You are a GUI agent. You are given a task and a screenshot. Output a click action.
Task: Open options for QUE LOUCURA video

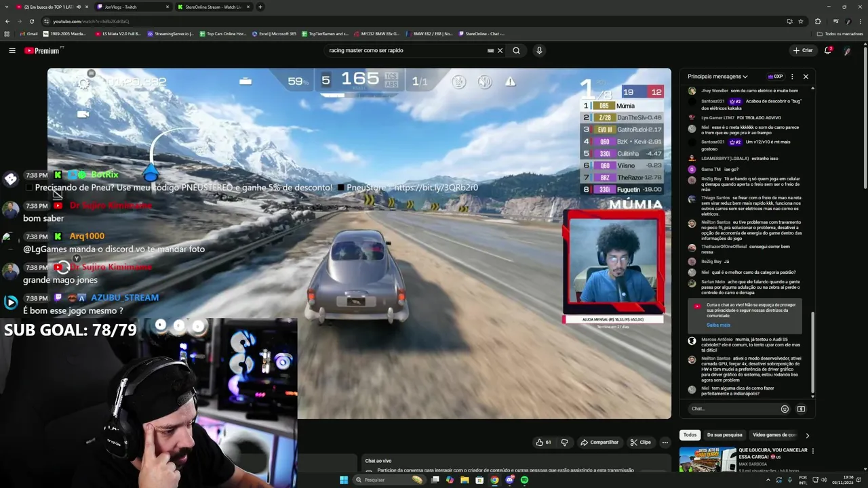pyautogui.click(x=812, y=451)
